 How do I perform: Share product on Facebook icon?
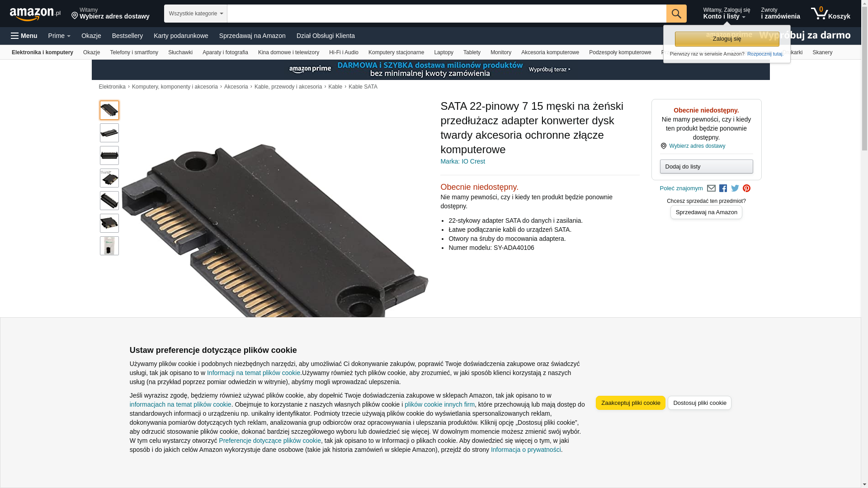point(723,188)
